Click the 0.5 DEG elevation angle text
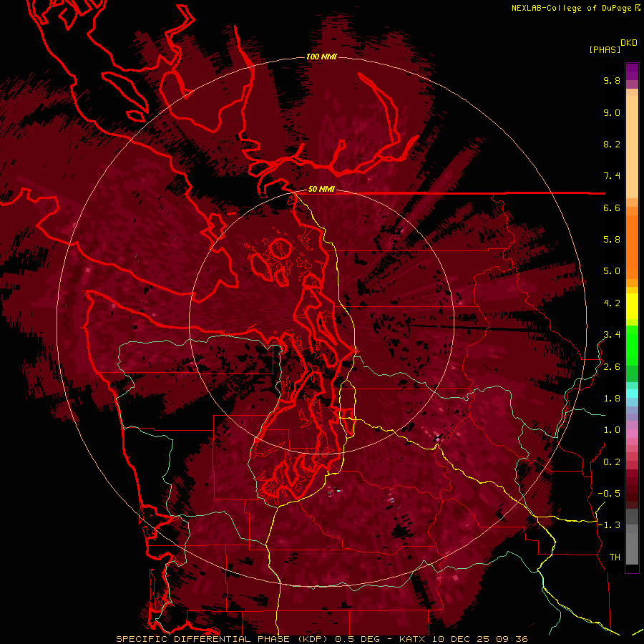The image size is (644, 644). 357,639
